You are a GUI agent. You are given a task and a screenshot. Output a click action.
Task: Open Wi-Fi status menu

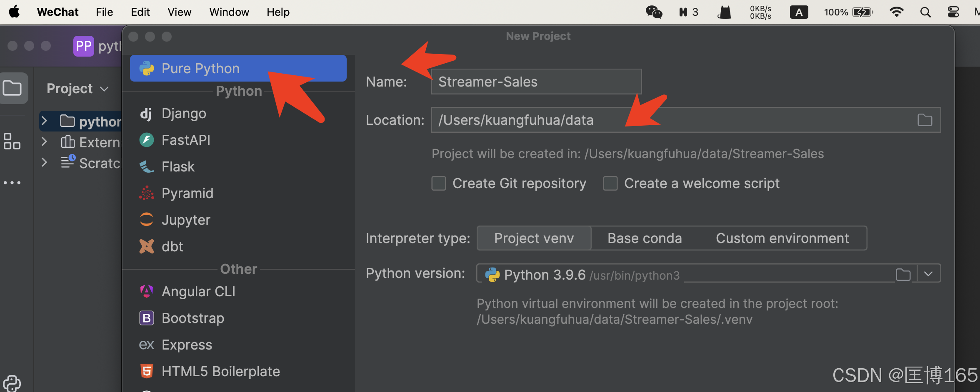pyautogui.click(x=896, y=12)
